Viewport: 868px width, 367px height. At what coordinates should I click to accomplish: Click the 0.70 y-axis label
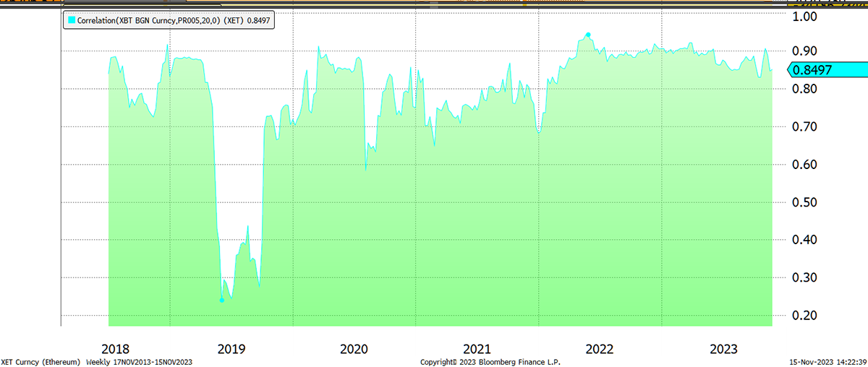click(x=805, y=127)
